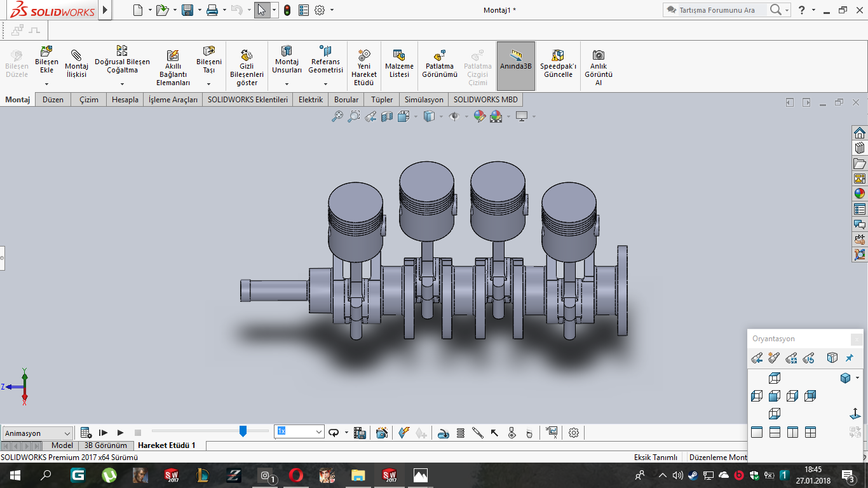Toggle the stoplight rebuild icon
The width and height of the screenshot is (868, 488).
point(287,10)
